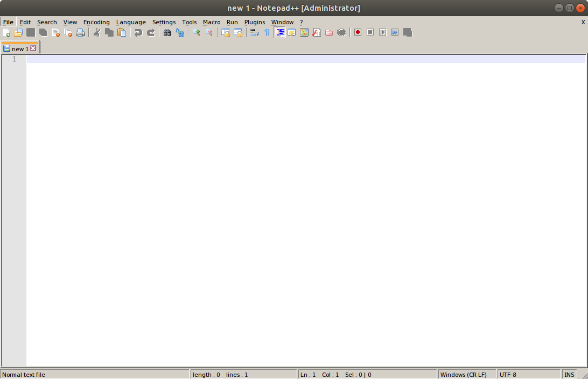Save the current document via toolbar

31,32
